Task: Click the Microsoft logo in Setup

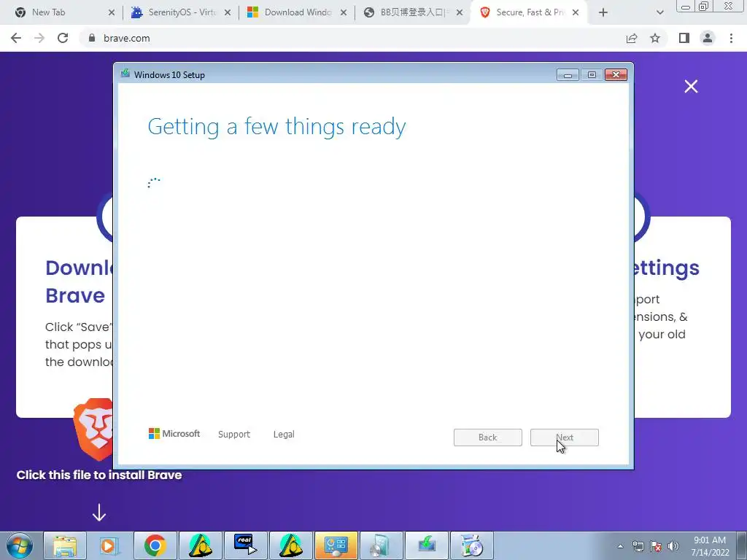Action: pyautogui.click(x=174, y=434)
